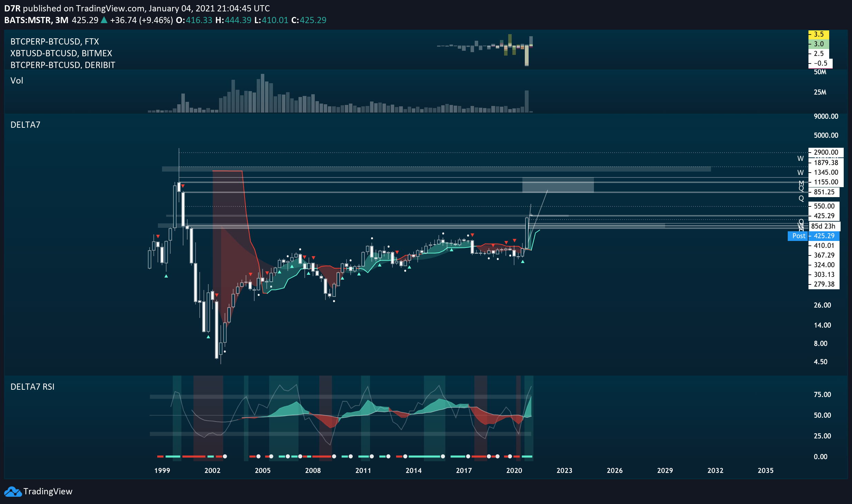
Task: Click the 2032 year label on time axis
Action: (715, 471)
